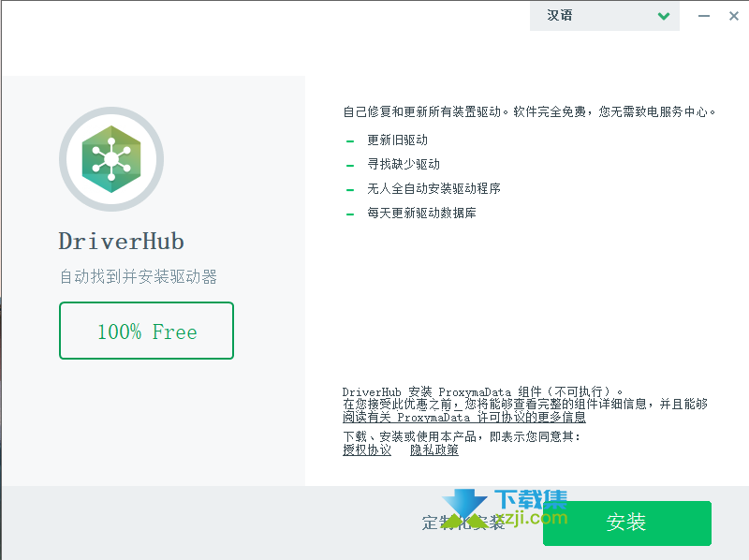Click the 无人全自动安装驱动程序 feature line
Viewport: 749px width, 560px height.
[x=433, y=189]
